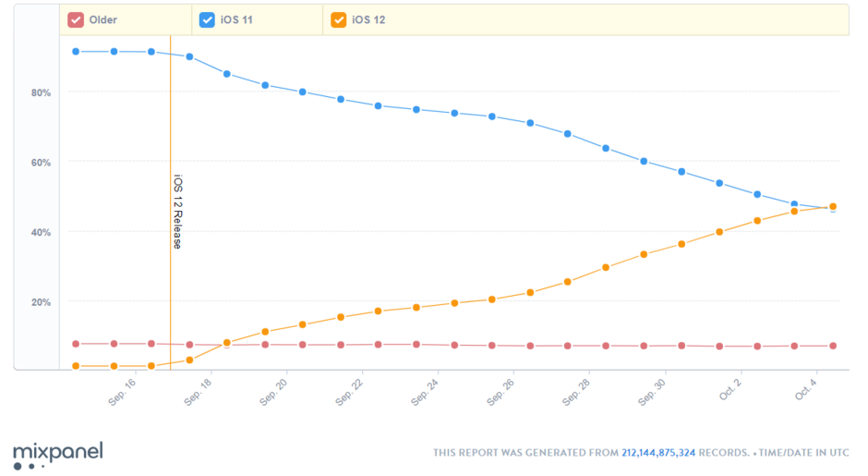Click the iOS 12 point at Sep. 20

coord(303,324)
